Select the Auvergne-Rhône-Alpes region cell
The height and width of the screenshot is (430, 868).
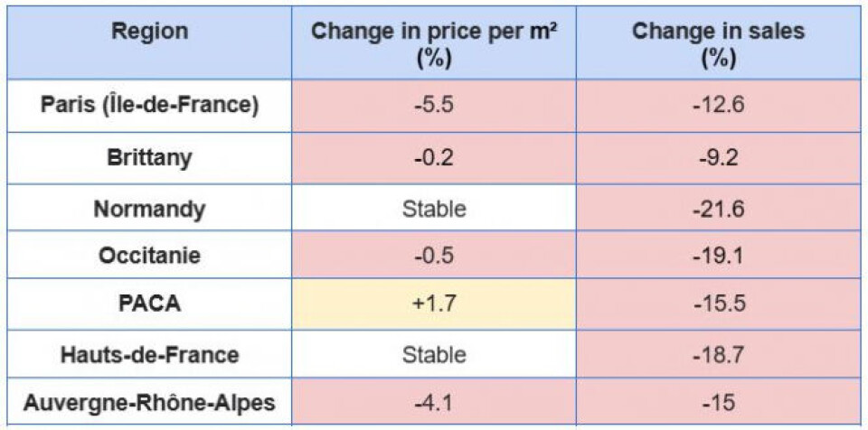coord(149,402)
